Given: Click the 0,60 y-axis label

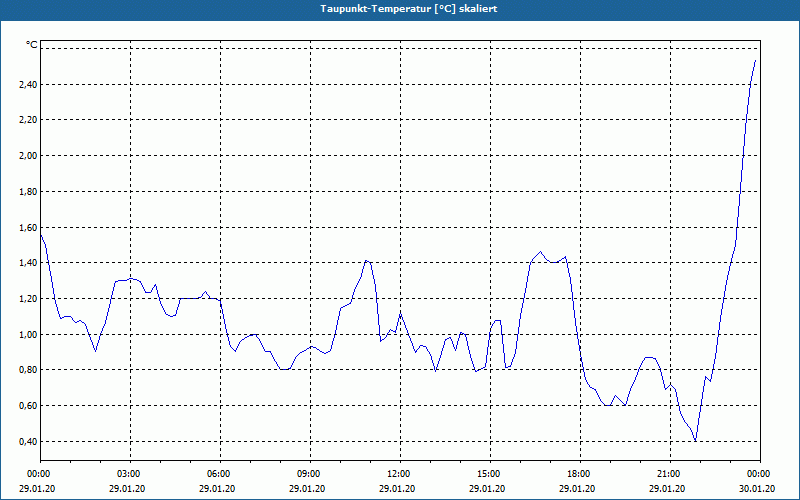Looking at the screenshot, I should pyautogui.click(x=28, y=406).
